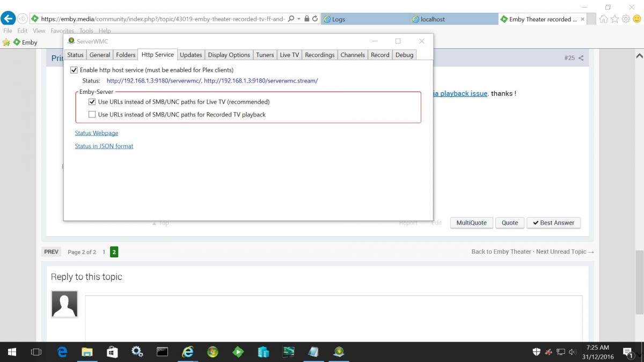Open the Updates tab

tap(191, 55)
